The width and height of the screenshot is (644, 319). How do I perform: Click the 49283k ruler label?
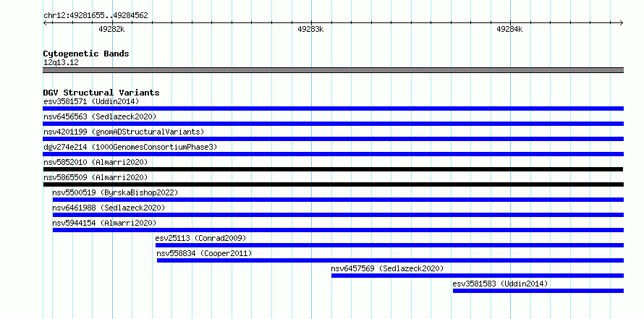pyautogui.click(x=310, y=29)
